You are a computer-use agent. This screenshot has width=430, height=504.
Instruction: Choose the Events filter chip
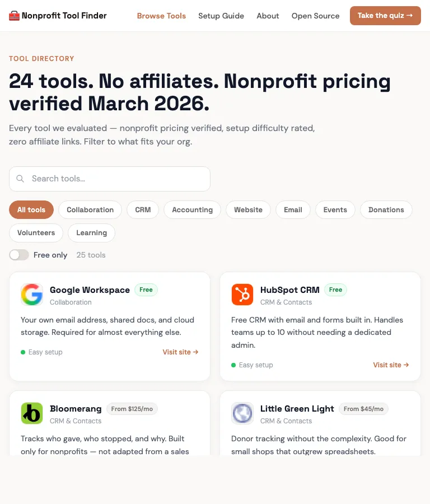coord(335,210)
